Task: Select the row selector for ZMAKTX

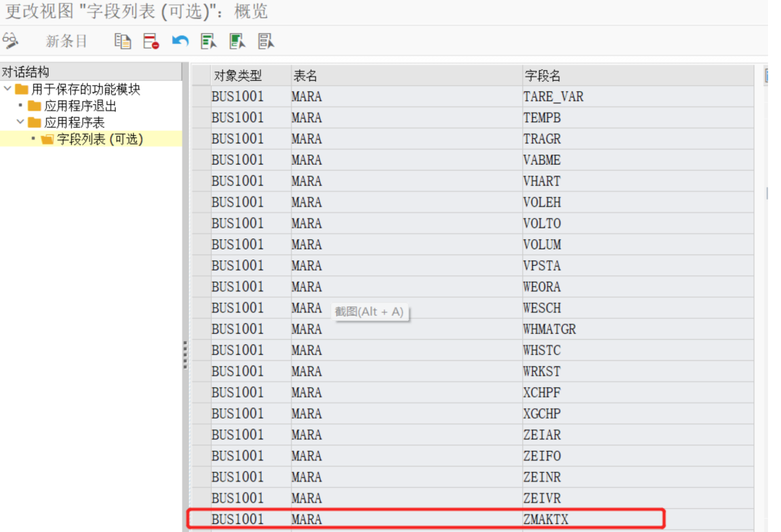Action: [201, 520]
